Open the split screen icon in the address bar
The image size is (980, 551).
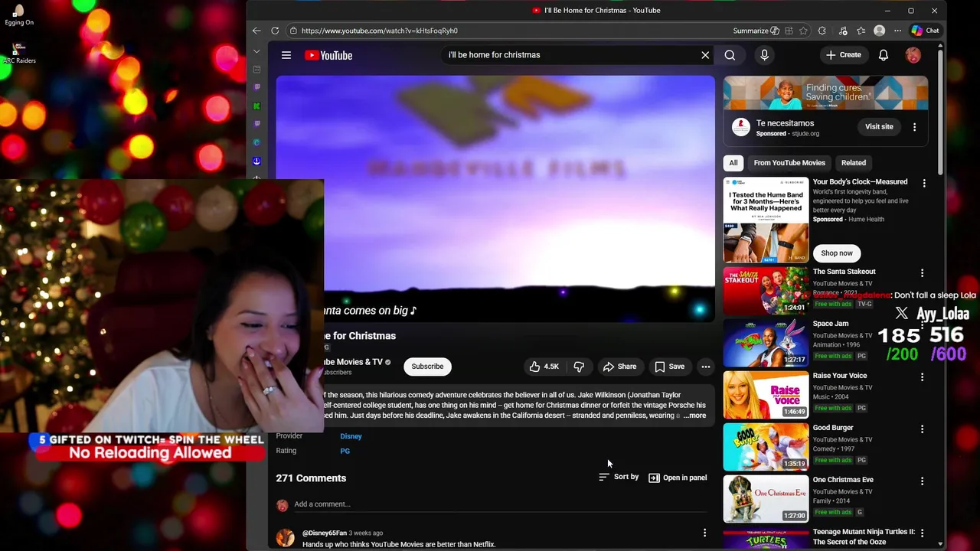pyautogui.click(x=789, y=31)
